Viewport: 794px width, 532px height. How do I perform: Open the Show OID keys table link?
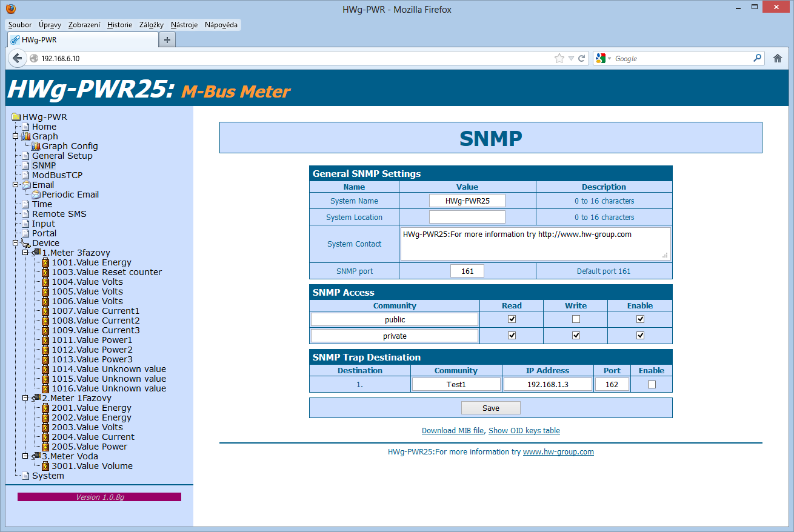click(x=524, y=431)
